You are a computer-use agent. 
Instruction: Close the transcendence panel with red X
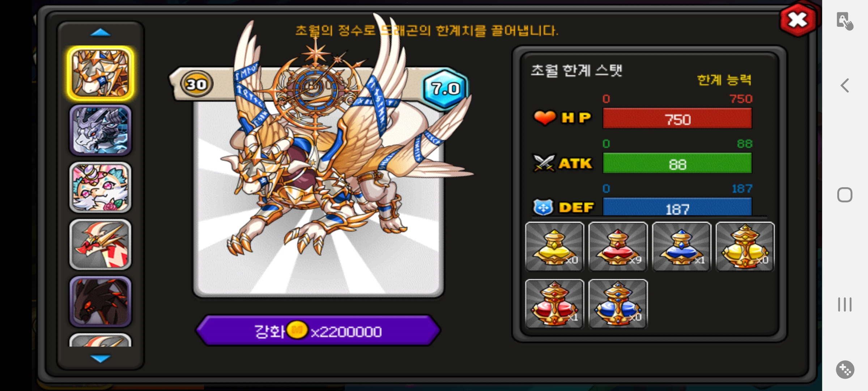[x=798, y=20]
